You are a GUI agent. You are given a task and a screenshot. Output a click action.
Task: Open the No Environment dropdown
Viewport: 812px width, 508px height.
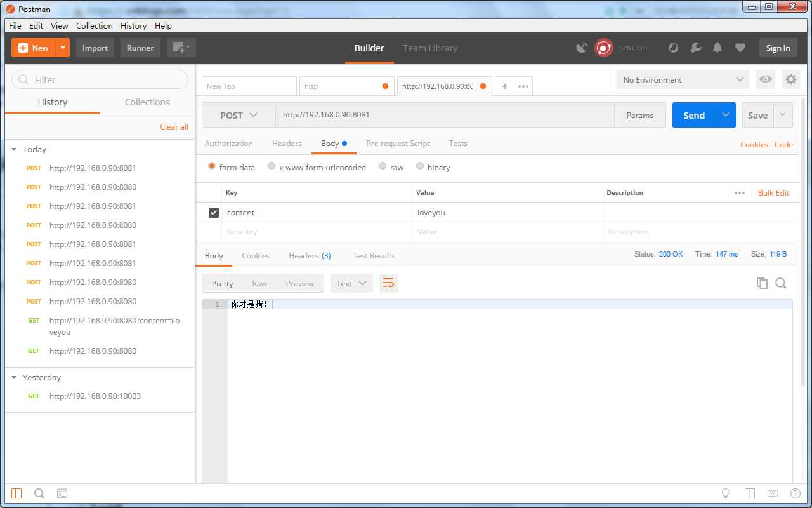click(683, 79)
